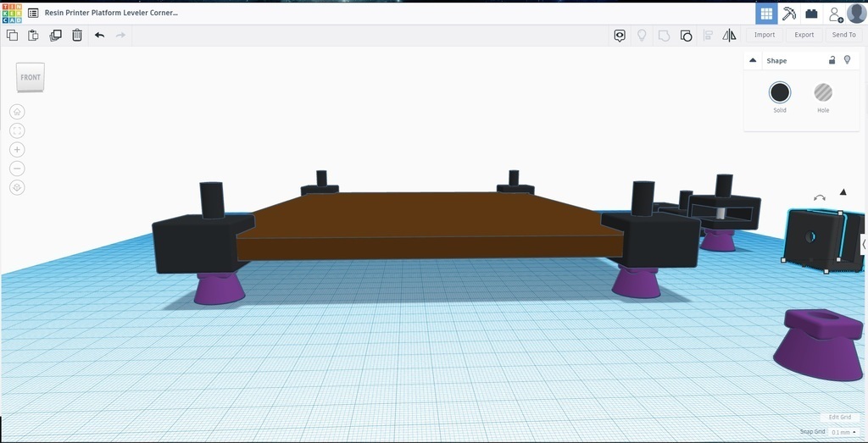Click the FRONT view cube
868x443 pixels.
click(31, 77)
